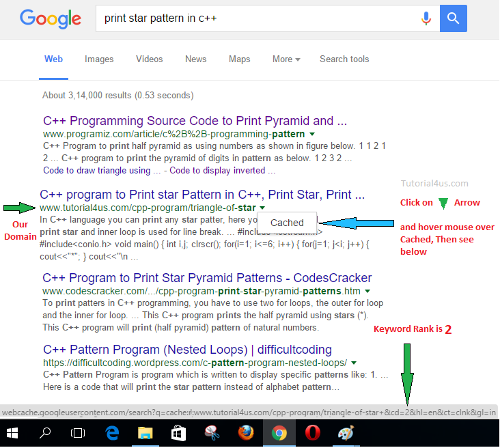Viewport: 500px width, 448px height.
Task: Click the microphone voice search icon
Action: click(x=426, y=18)
